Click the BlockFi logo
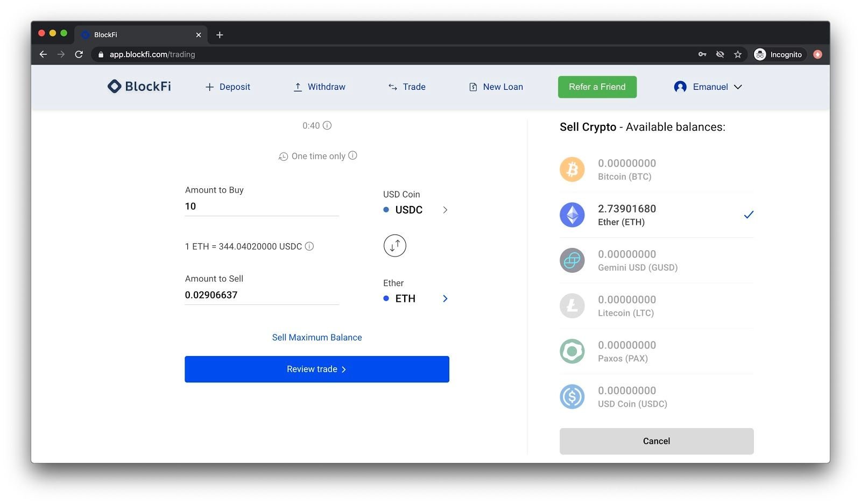 coord(139,87)
